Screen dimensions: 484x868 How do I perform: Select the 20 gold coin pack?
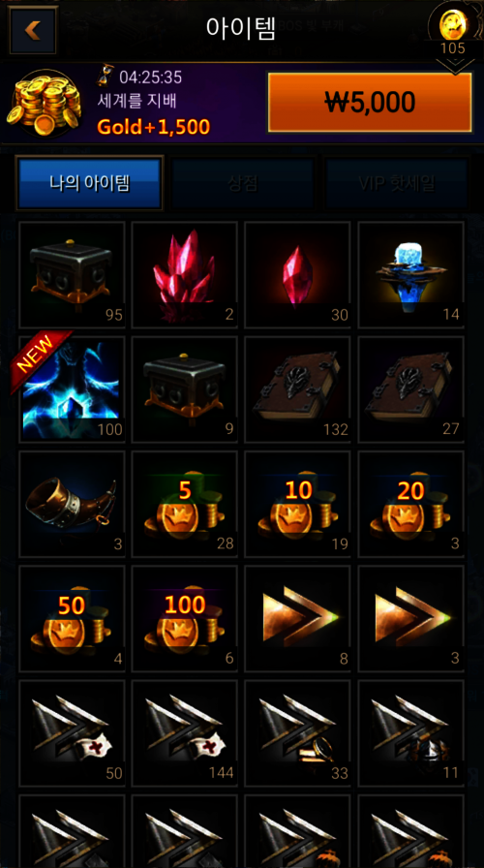pyautogui.click(x=410, y=504)
